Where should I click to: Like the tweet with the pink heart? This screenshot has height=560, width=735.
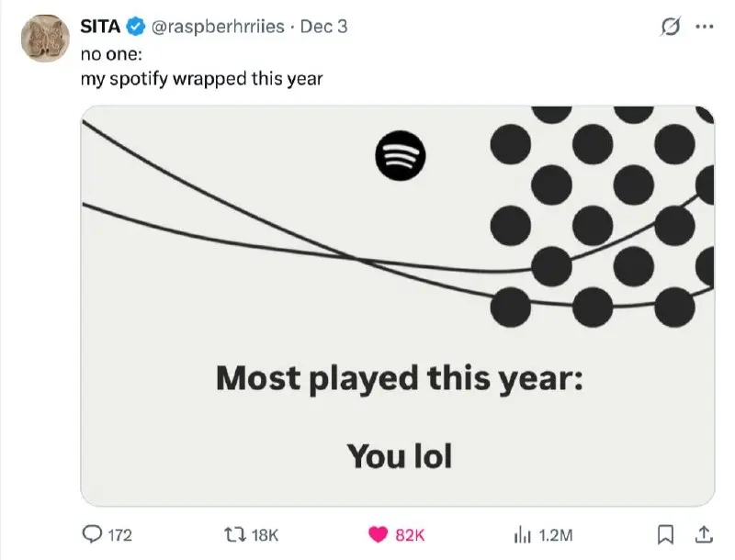[377, 534]
